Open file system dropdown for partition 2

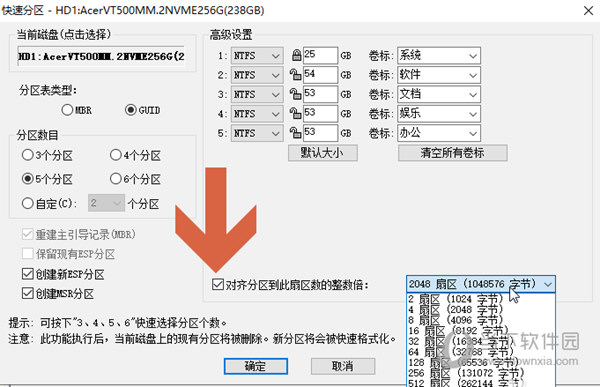(257, 75)
